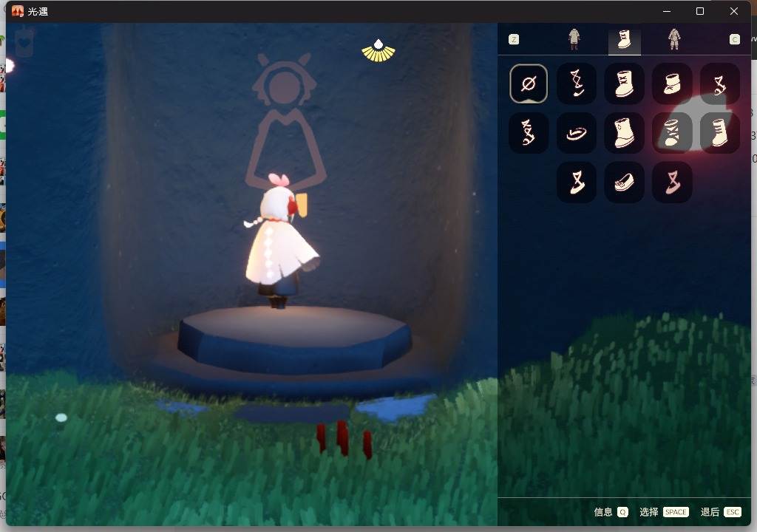Pick the zigzag-laced heeled sandal
This screenshot has height=532, width=757.
pos(576,83)
